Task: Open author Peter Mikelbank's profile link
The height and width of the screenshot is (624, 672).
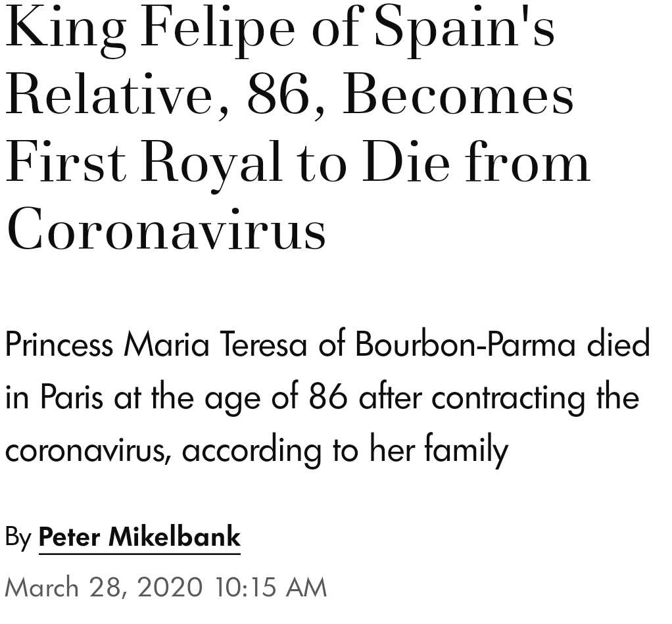Action: pyautogui.click(x=139, y=537)
